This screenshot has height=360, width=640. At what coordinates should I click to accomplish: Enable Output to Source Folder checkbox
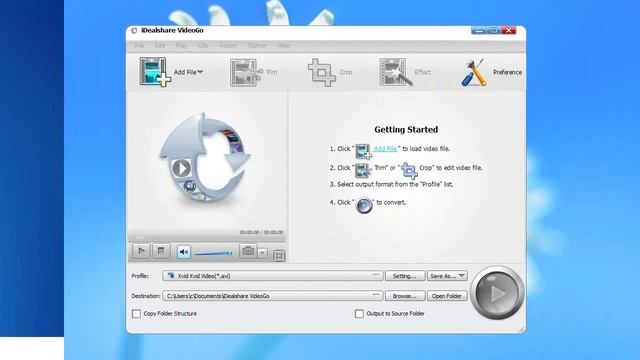pyautogui.click(x=359, y=313)
